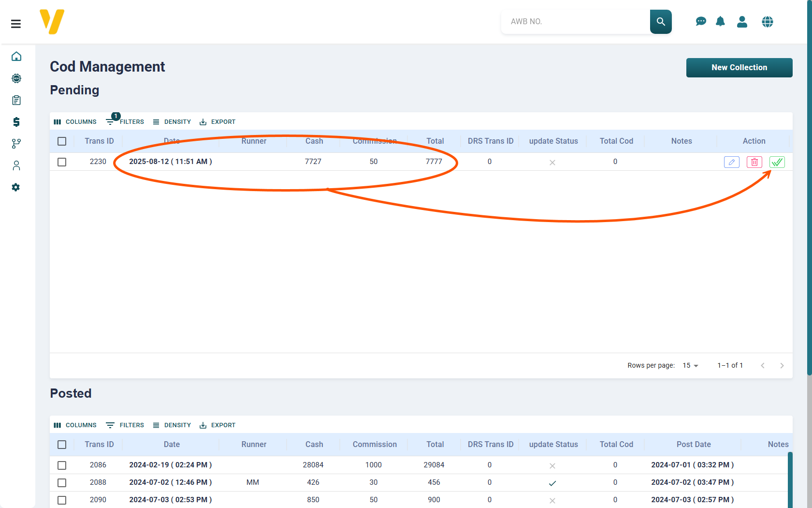The width and height of the screenshot is (812, 508).
Task: Open the hamburger menu
Action: 16,24
